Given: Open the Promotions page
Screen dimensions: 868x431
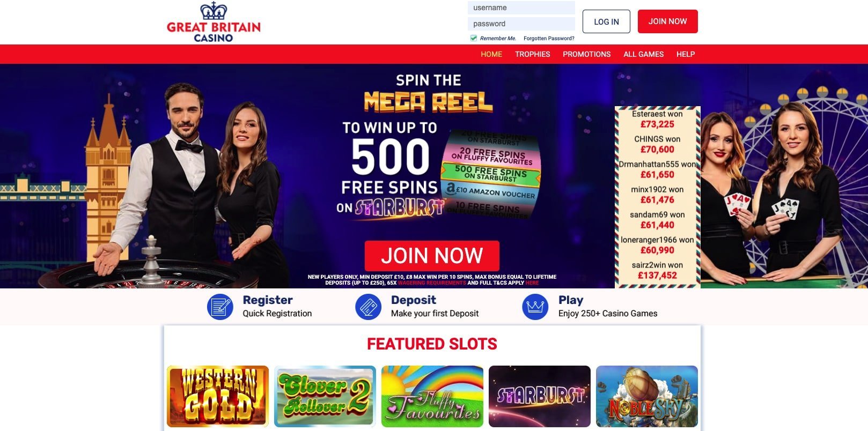Looking at the screenshot, I should coord(586,54).
